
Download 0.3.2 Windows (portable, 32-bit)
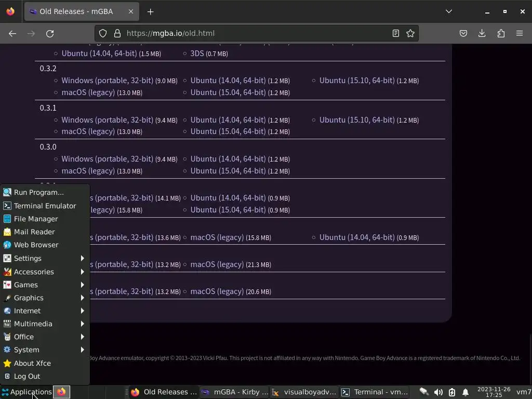pyautogui.click(x=107, y=81)
